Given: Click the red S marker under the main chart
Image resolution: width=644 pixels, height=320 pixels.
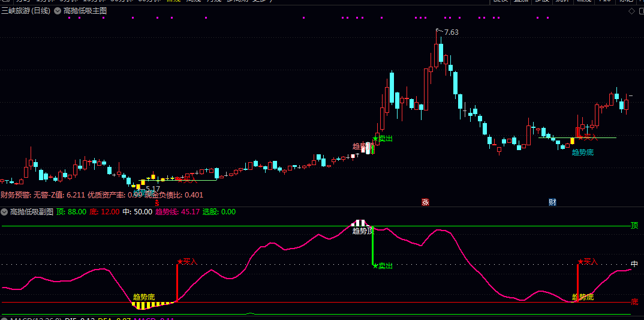Looking at the screenshot, I should coord(157,202).
